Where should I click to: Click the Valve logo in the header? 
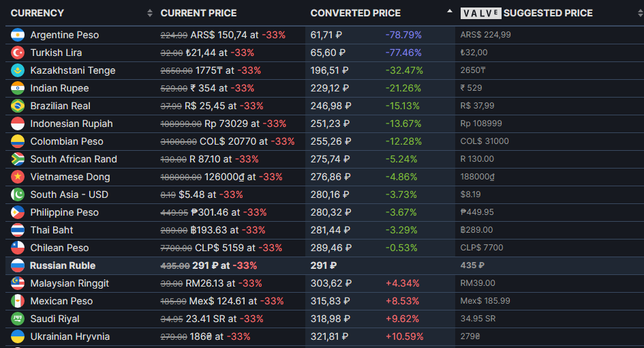(480, 13)
